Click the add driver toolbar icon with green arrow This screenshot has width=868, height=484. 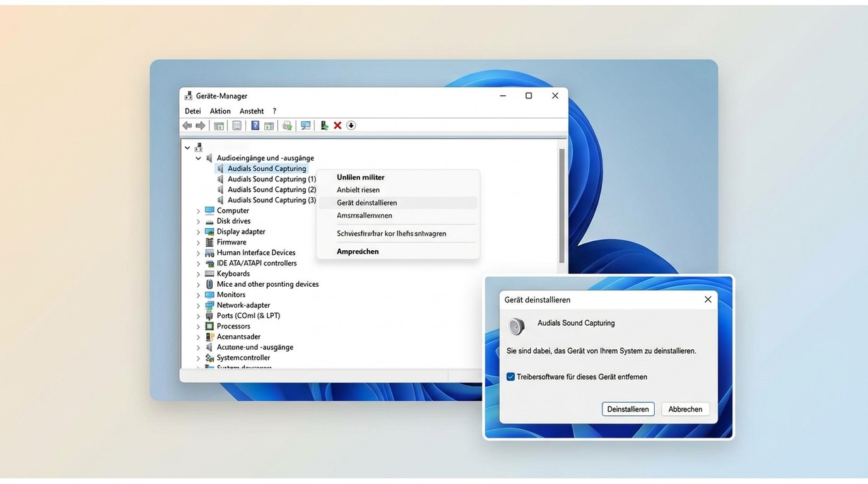click(324, 125)
